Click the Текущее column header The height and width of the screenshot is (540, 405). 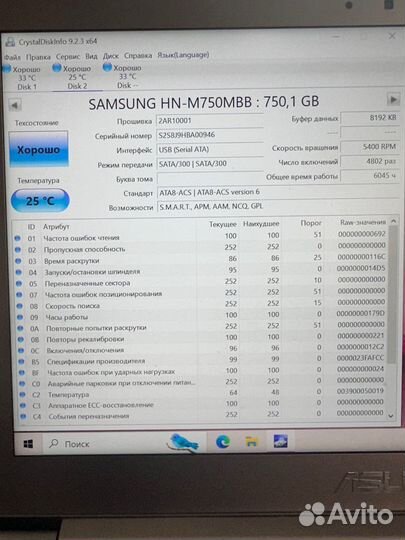(x=223, y=224)
